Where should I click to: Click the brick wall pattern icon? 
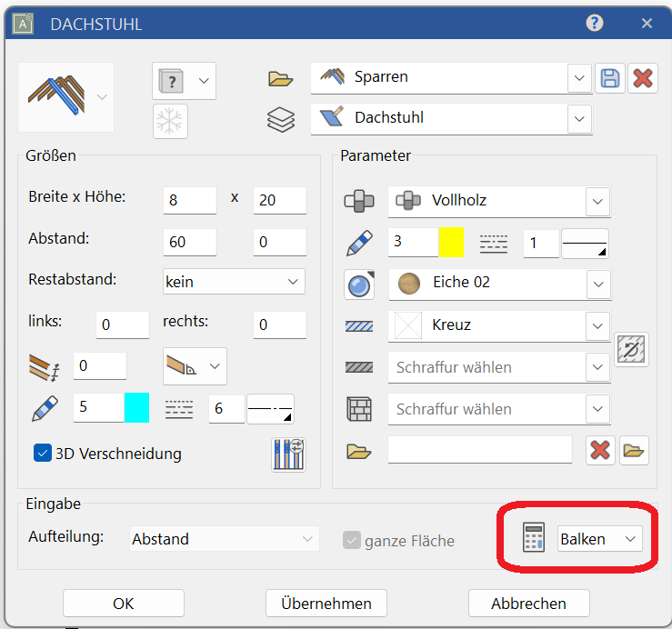click(359, 409)
